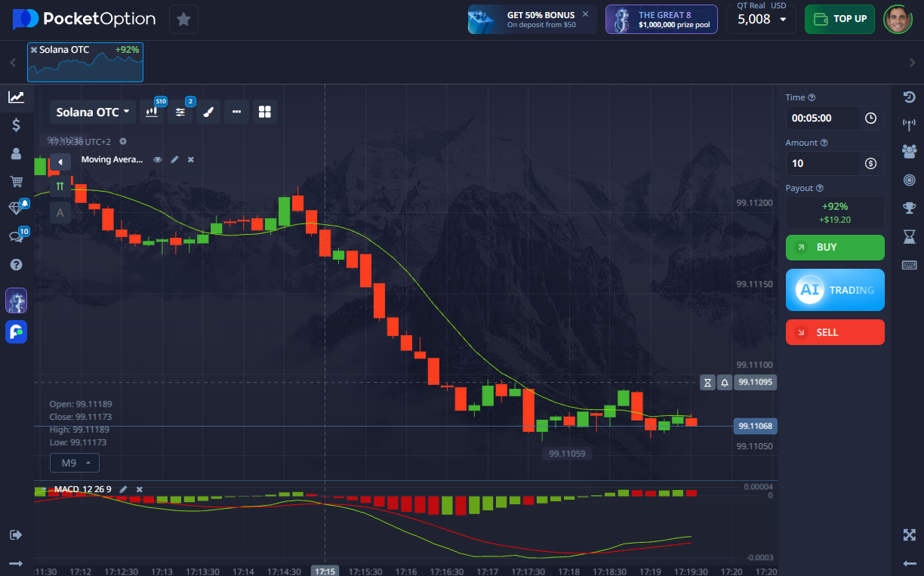The image size is (924, 576).
Task: Toggle Moving Average indicator visibility
Action: click(x=158, y=159)
